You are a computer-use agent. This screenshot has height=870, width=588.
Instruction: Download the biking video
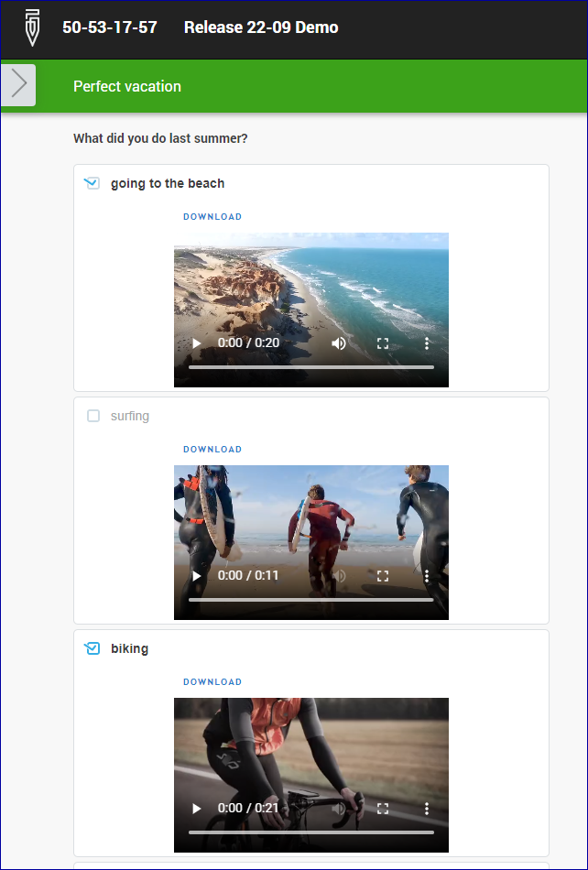coord(212,681)
